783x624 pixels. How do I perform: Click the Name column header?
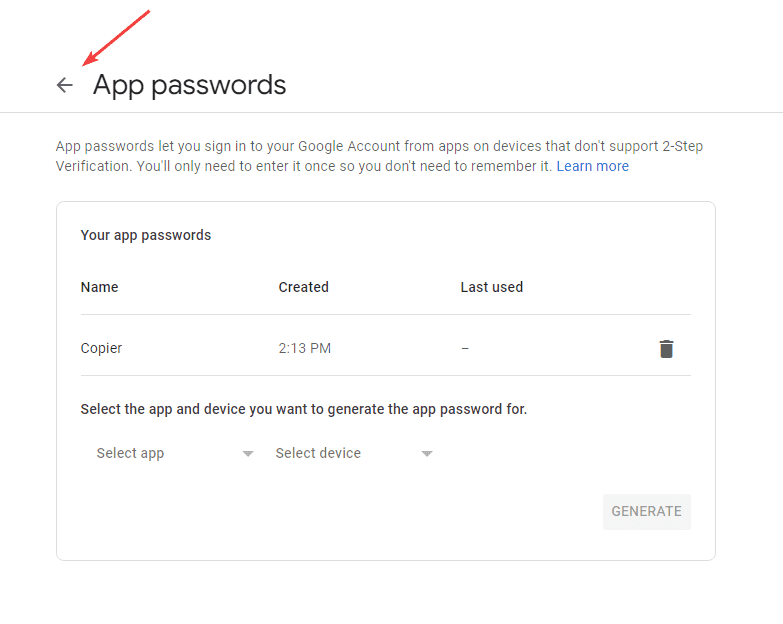tap(99, 287)
